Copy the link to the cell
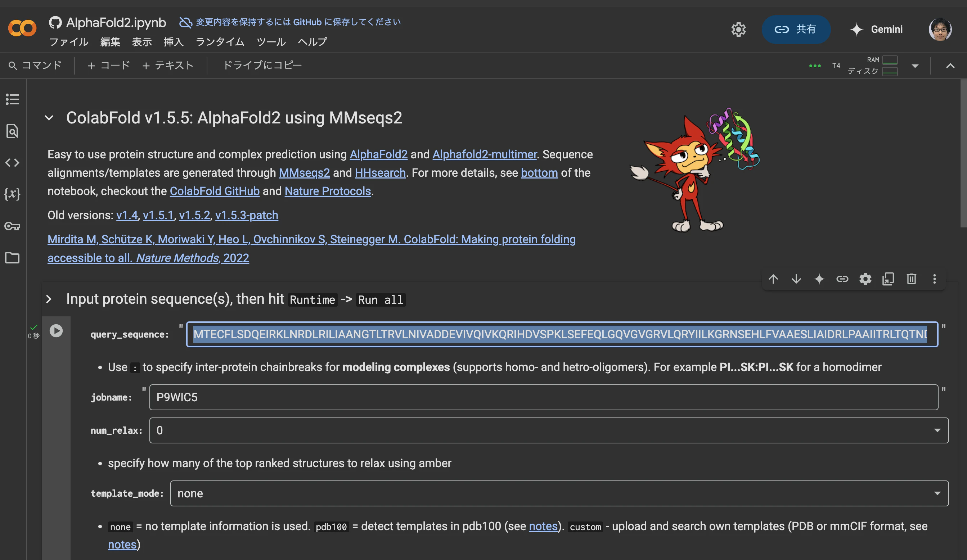This screenshot has width=967, height=560. (842, 279)
